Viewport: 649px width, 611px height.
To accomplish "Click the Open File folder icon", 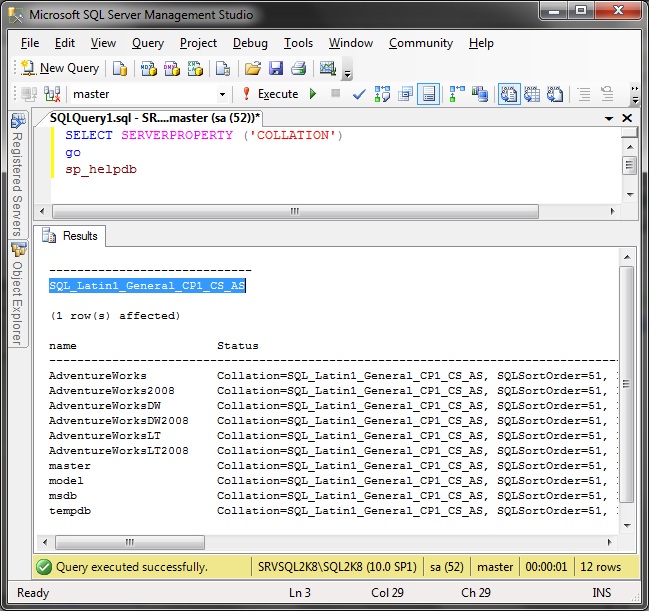I will (253, 68).
